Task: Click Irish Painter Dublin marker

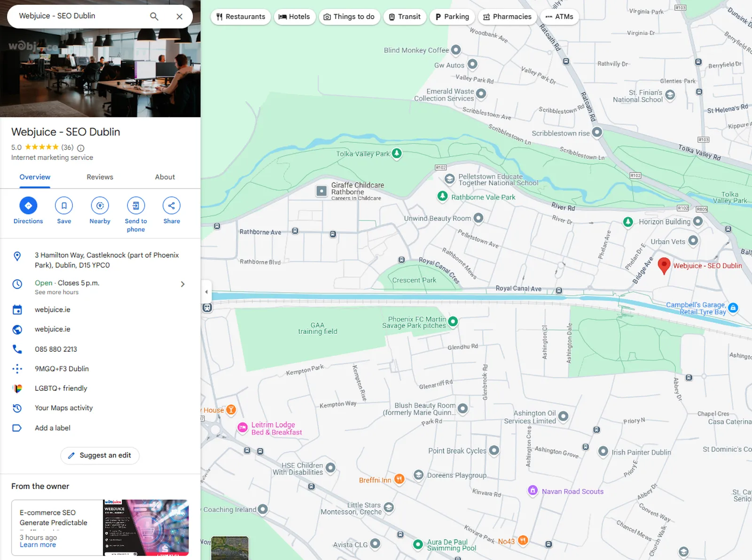Action: pos(603,451)
